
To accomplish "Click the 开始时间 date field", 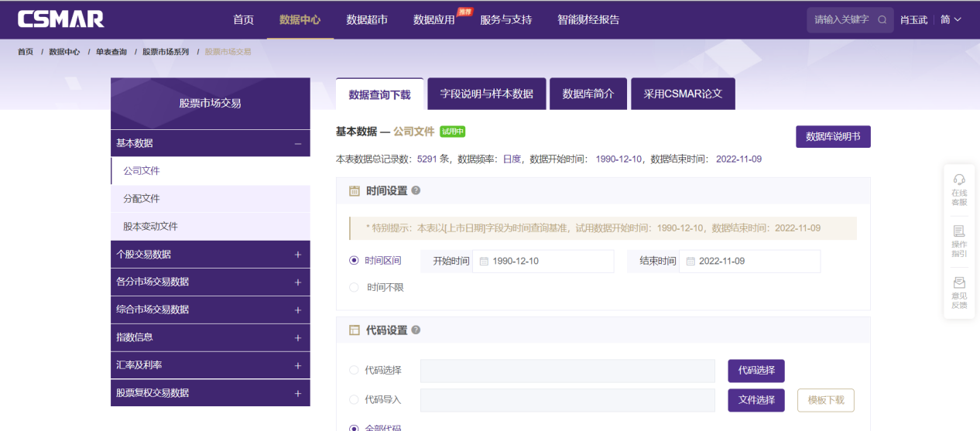I will (x=543, y=262).
